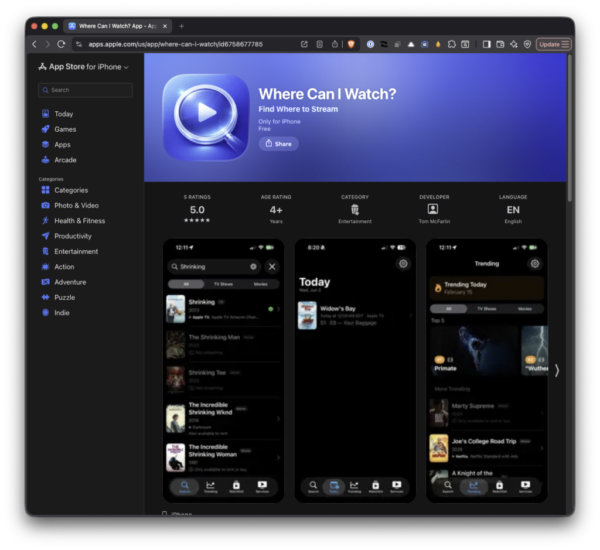Select the Where Can I Watch? App tab
Screen dimensions: 600x550
tap(117, 26)
